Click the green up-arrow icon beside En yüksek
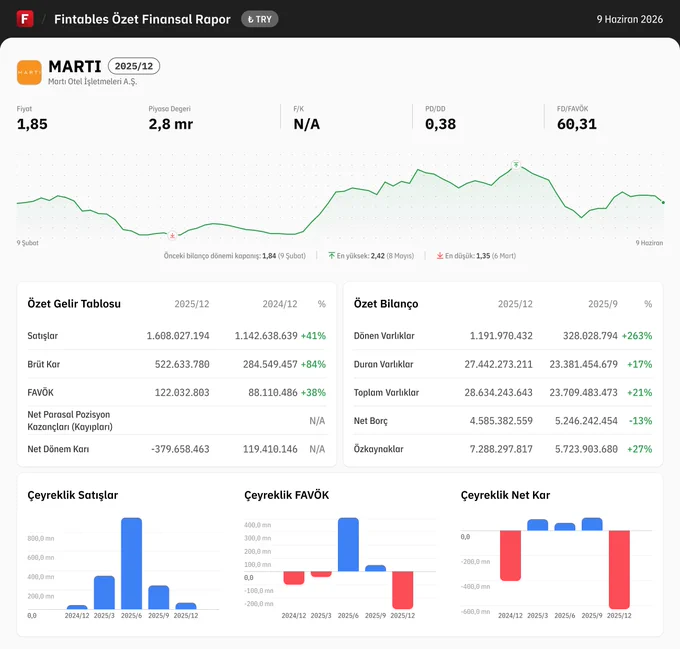Image resolution: width=680 pixels, height=649 pixels. click(332, 256)
